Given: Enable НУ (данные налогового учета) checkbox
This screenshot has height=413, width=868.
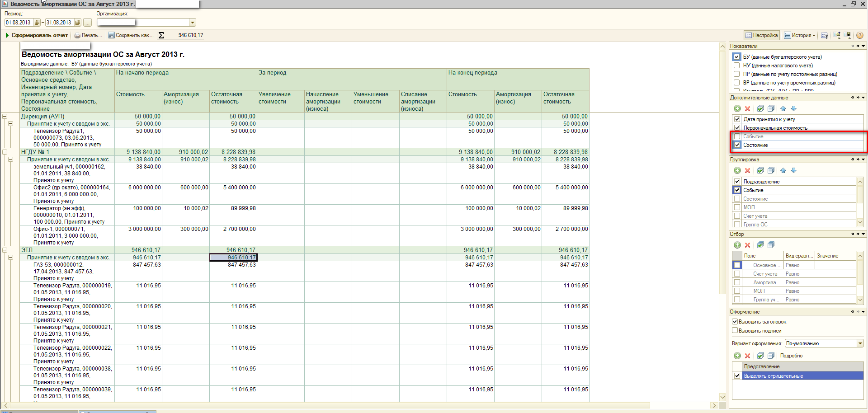Looking at the screenshot, I should (736, 66).
